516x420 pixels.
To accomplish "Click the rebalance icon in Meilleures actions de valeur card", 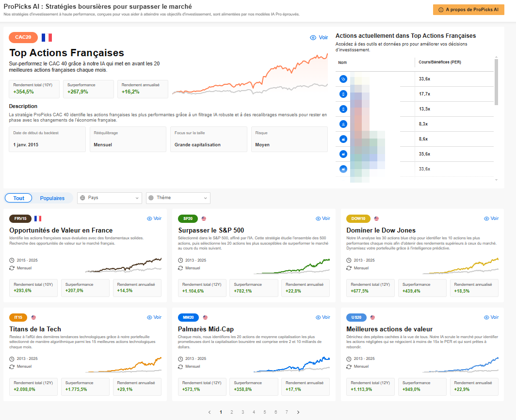I will pyautogui.click(x=349, y=367).
